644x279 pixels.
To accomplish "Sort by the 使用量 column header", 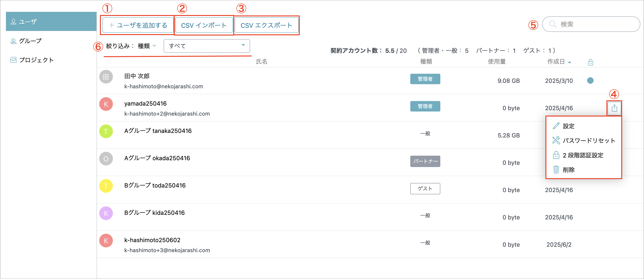I will (x=497, y=62).
